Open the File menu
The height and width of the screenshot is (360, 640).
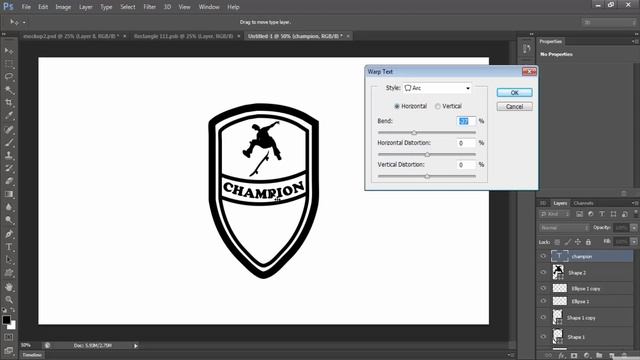click(x=26, y=7)
